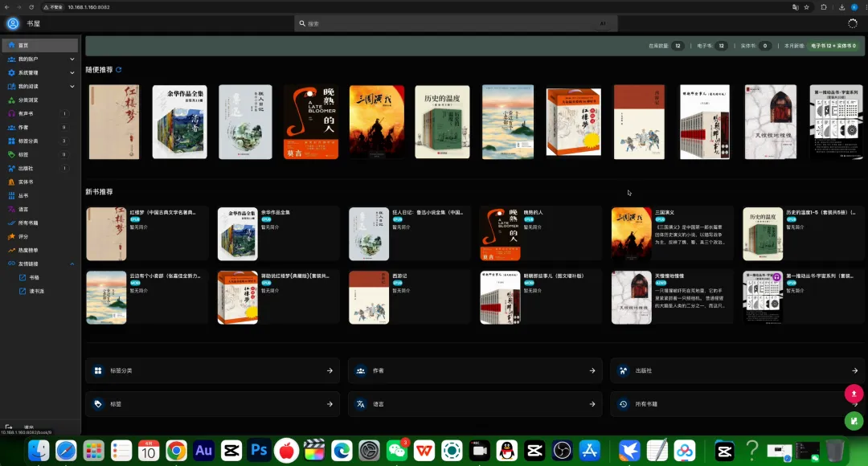Open 热度榜单 popularity ranking in sidebar
Viewport: 868px width, 466px height.
(40, 250)
